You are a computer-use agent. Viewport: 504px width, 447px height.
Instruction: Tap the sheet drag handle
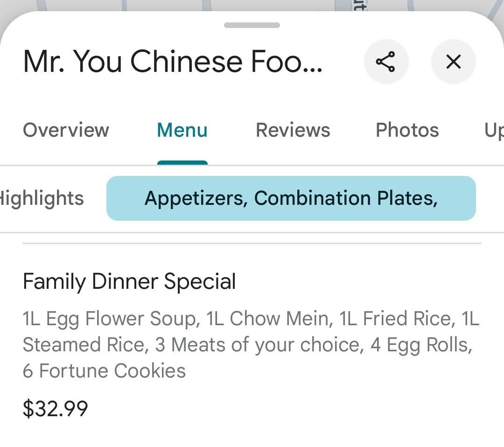(252, 25)
